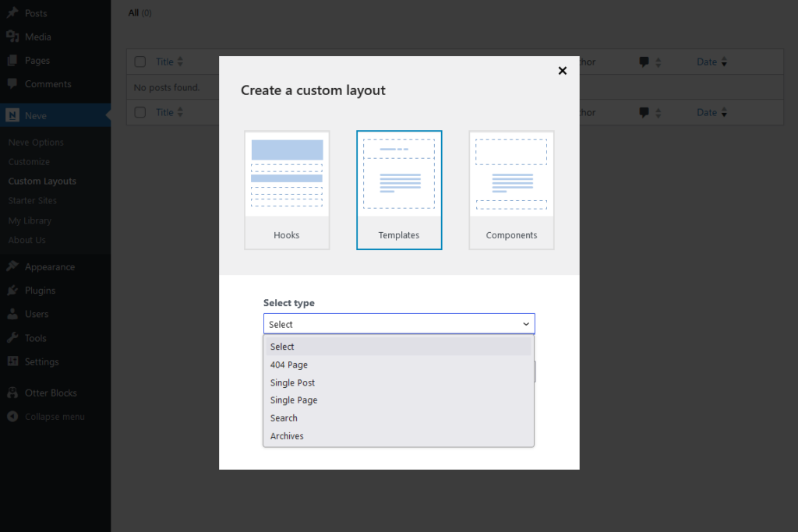Click the header Date sort arrows
The image size is (798, 532).
pyautogui.click(x=724, y=62)
